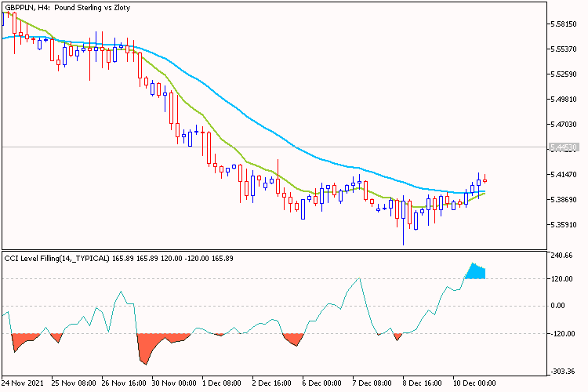Click the 0.00 indicator level label
The image size is (588, 392).
[557, 306]
